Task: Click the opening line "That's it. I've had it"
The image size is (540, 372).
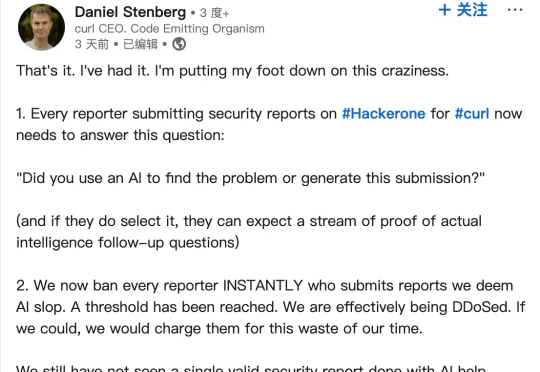Action: pyautogui.click(x=232, y=71)
